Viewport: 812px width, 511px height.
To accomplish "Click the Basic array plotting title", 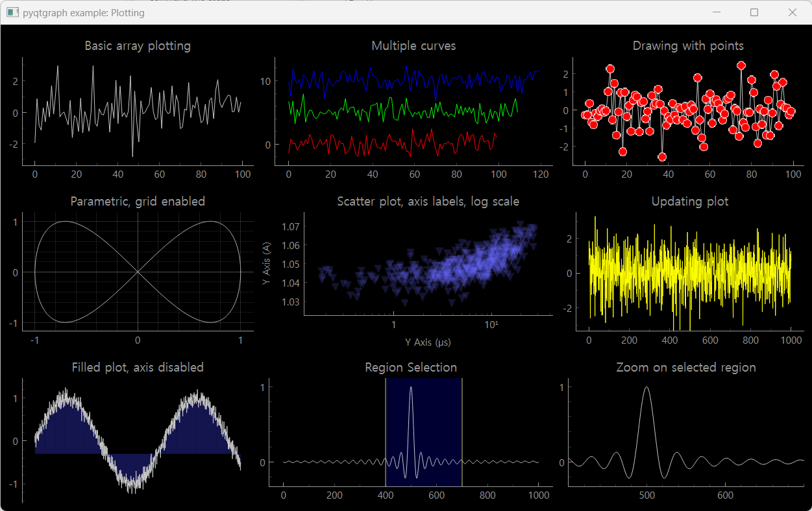I will coord(138,46).
